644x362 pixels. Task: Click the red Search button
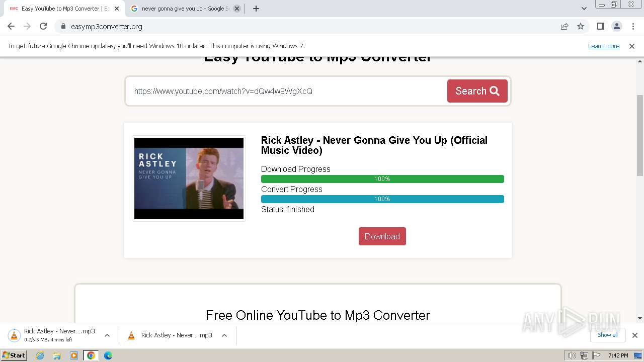coord(477,91)
